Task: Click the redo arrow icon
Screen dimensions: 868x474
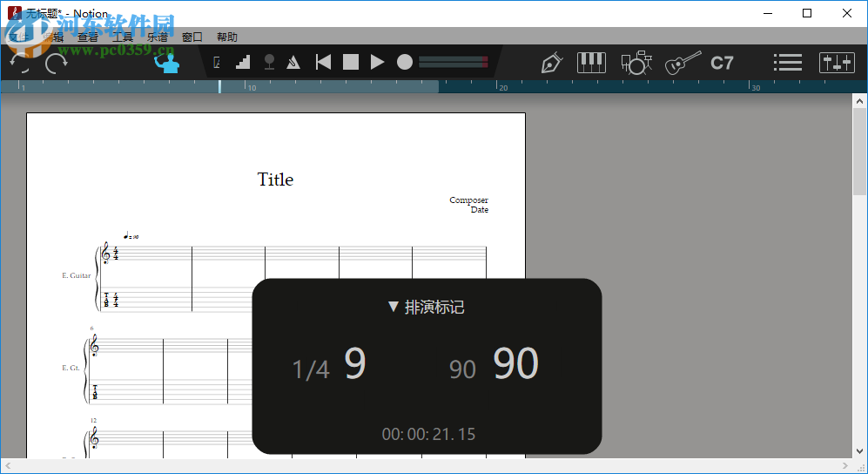Action: click(x=56, y=63)
